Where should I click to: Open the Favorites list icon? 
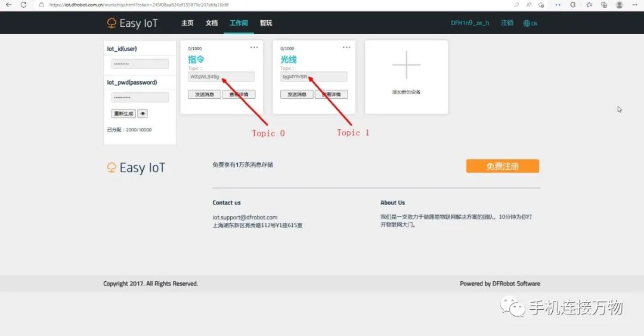(589, 5)
